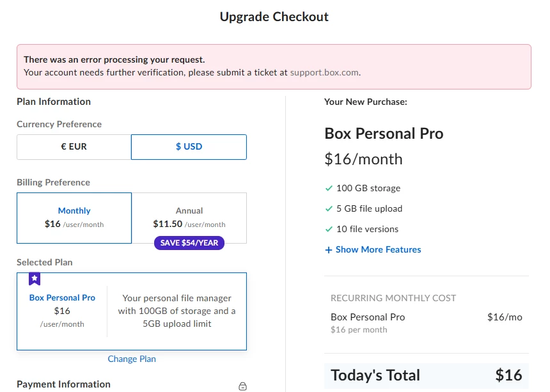550x392 pixels.
Task: Click the SAVE $54/YEAR badge
Action: tap(189, 242)
